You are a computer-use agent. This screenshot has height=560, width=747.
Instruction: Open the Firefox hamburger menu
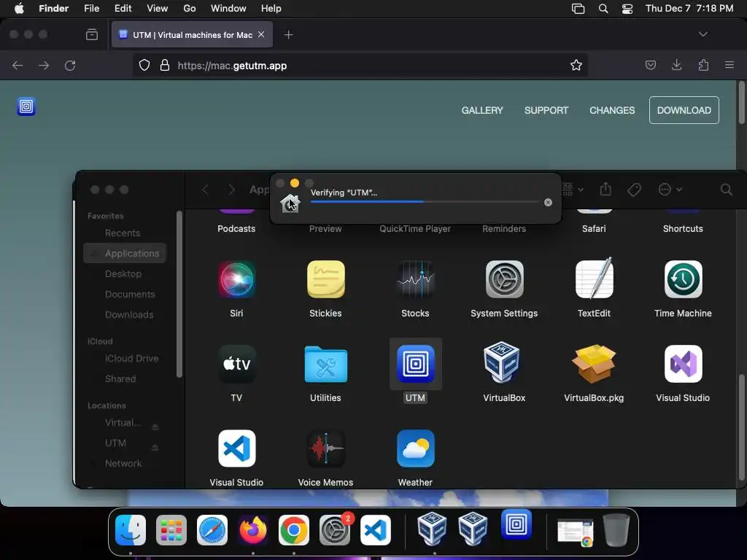(729, 65)
